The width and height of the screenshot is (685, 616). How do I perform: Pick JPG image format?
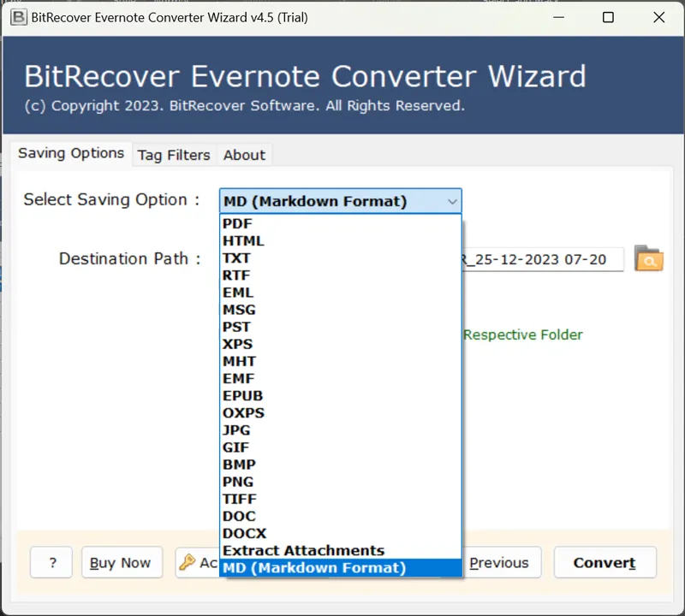[340, 430]
